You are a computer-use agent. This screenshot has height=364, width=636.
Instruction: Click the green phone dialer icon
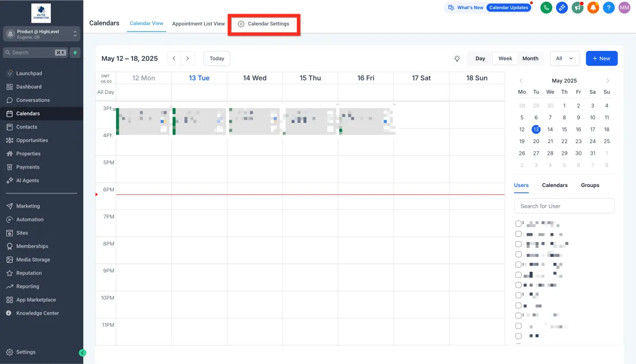(546, 8)
